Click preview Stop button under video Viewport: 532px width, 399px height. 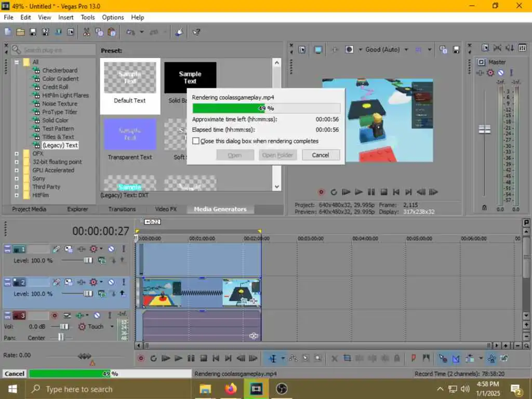(384, 192)
